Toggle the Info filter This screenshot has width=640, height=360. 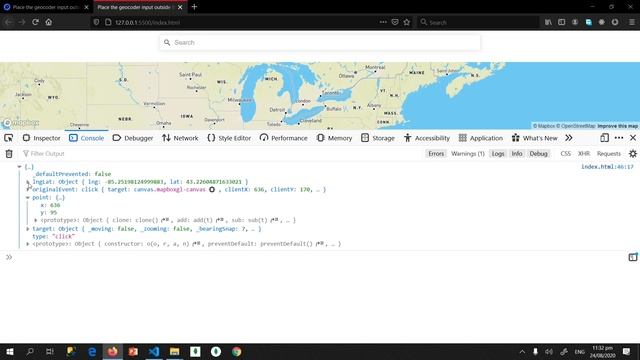(x=517, y=153)
